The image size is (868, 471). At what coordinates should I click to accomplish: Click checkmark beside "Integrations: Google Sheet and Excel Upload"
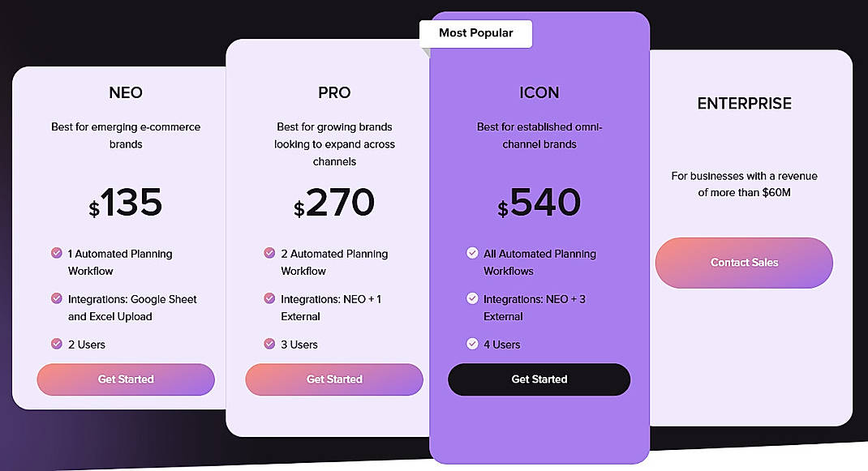click(x=58, y=299)
